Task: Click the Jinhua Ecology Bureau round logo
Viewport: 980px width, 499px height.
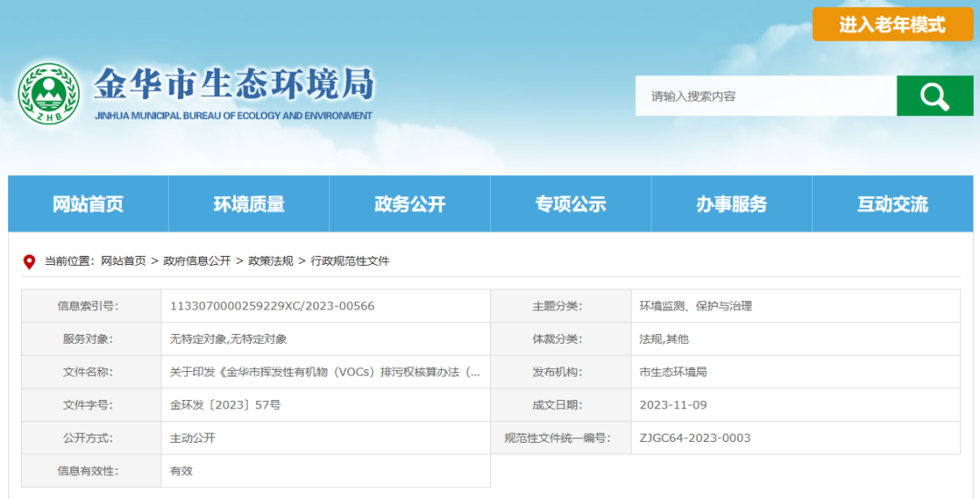Action: [48, 94]
